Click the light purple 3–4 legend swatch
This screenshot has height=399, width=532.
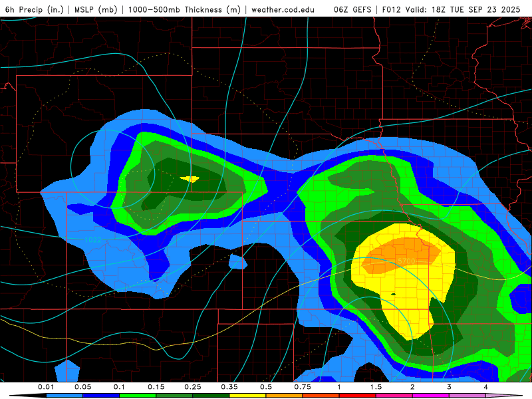[467, 396]
